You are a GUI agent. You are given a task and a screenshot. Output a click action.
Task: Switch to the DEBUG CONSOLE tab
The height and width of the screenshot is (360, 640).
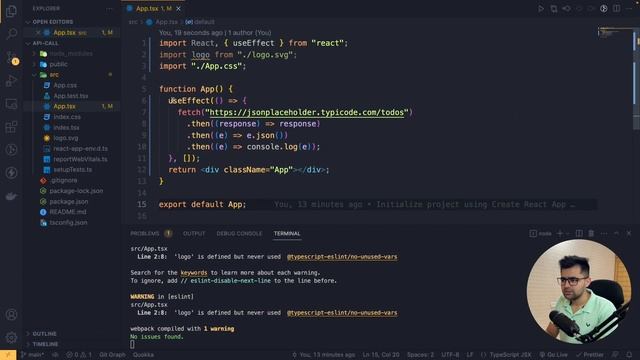pos(239,233)
